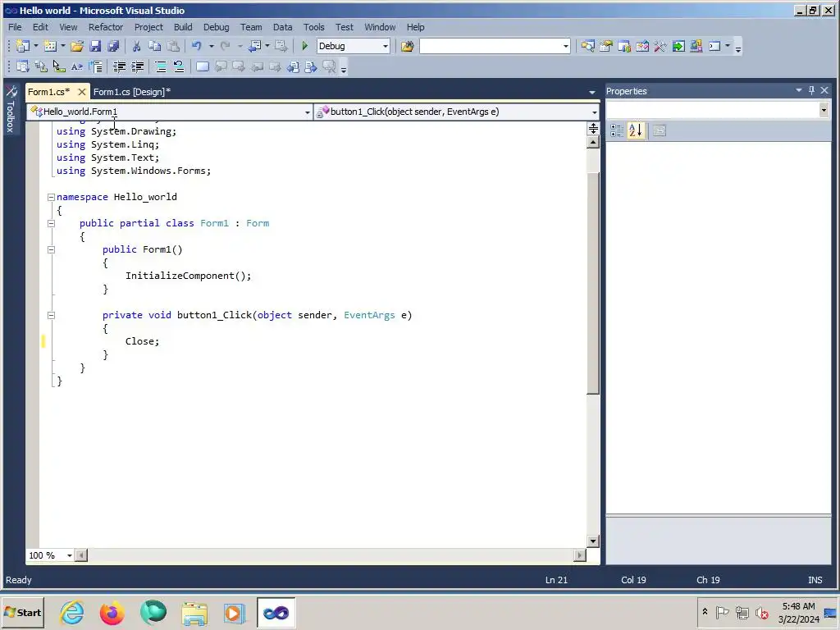Open the Build menu
Image resolution: width=840 pixels, height=630 pixels.
183,27
